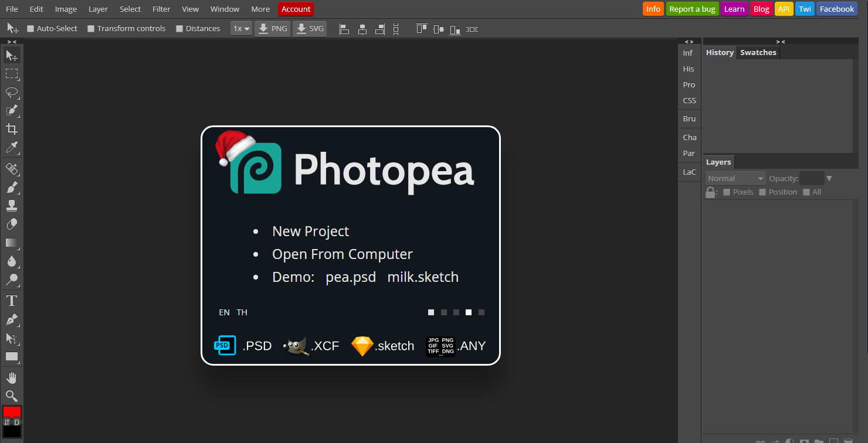The width and height of the screenshot is (868, 443).
Task: Select the Type text tool
Action: [x=12, y=301]
